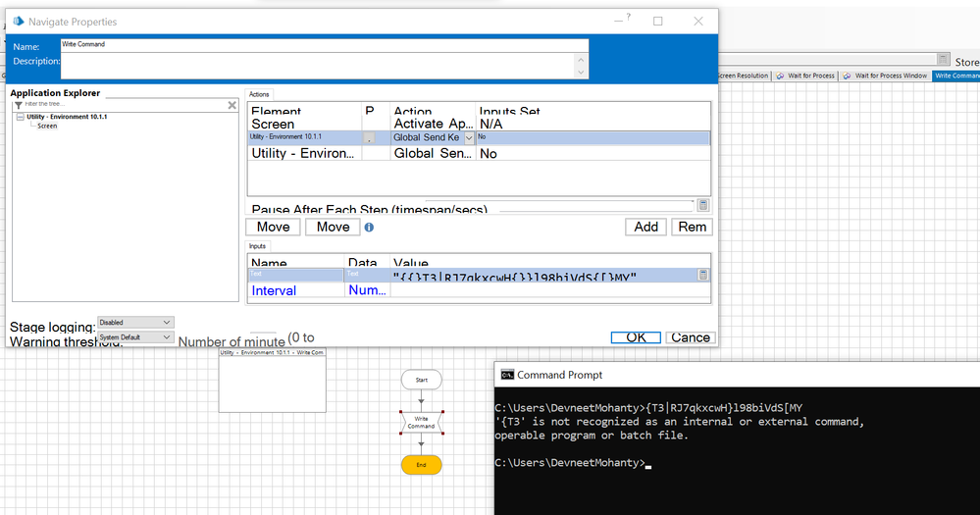Click the Command Prompt title bar
The width and height of the screenshot is (980, 515).
pyautogui.click(x=737, y=375)
